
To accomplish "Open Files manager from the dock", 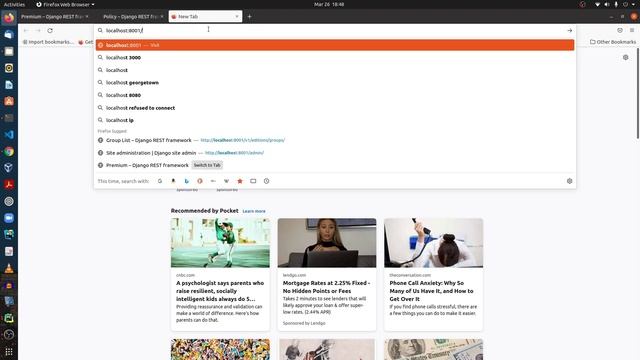I will (9, 51).
